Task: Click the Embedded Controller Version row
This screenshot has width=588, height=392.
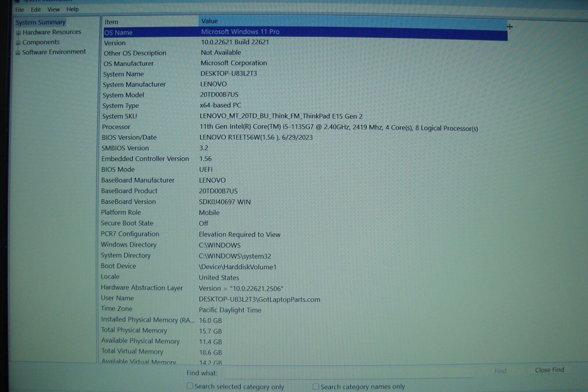Action: (305, 159)
